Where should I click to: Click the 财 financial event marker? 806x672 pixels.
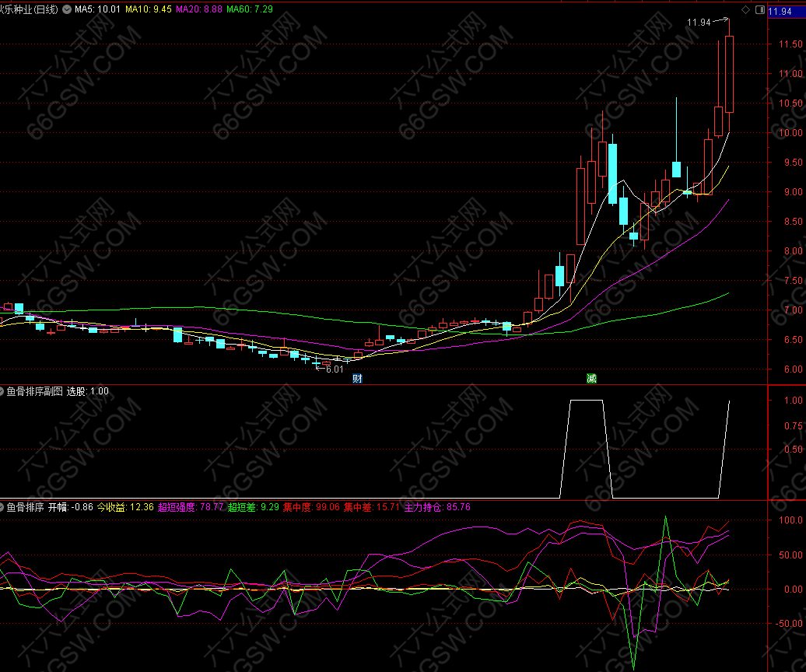[357, 379]
